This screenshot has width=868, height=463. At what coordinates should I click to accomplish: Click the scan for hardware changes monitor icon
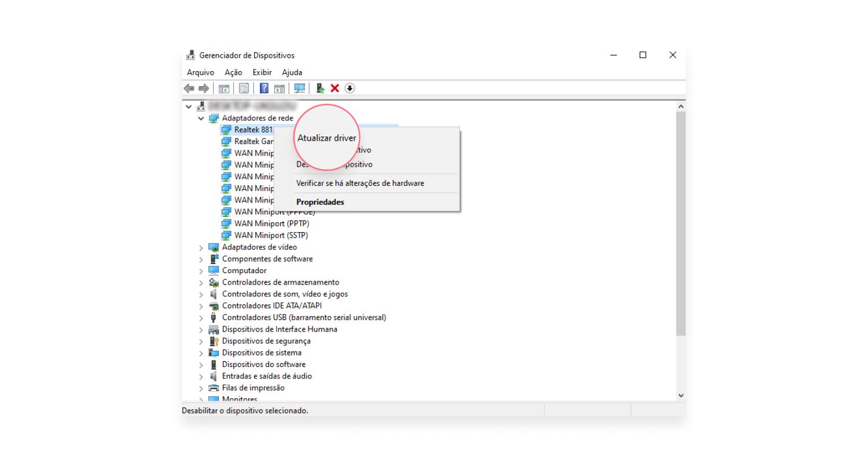[x=299, y=88]
